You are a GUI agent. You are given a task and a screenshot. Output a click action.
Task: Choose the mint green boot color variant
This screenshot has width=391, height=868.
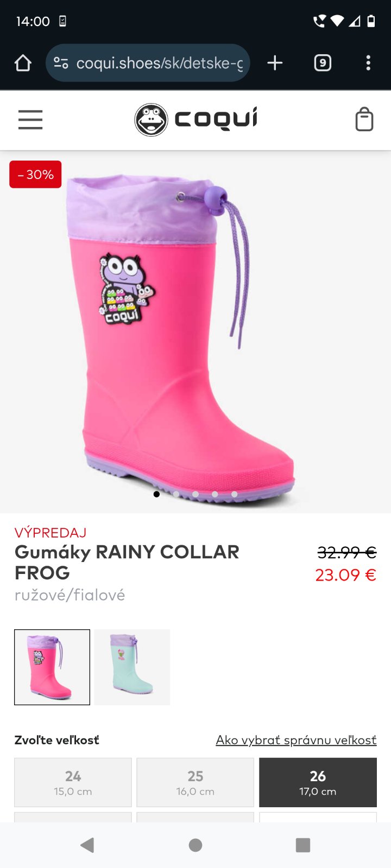[132, 667]
